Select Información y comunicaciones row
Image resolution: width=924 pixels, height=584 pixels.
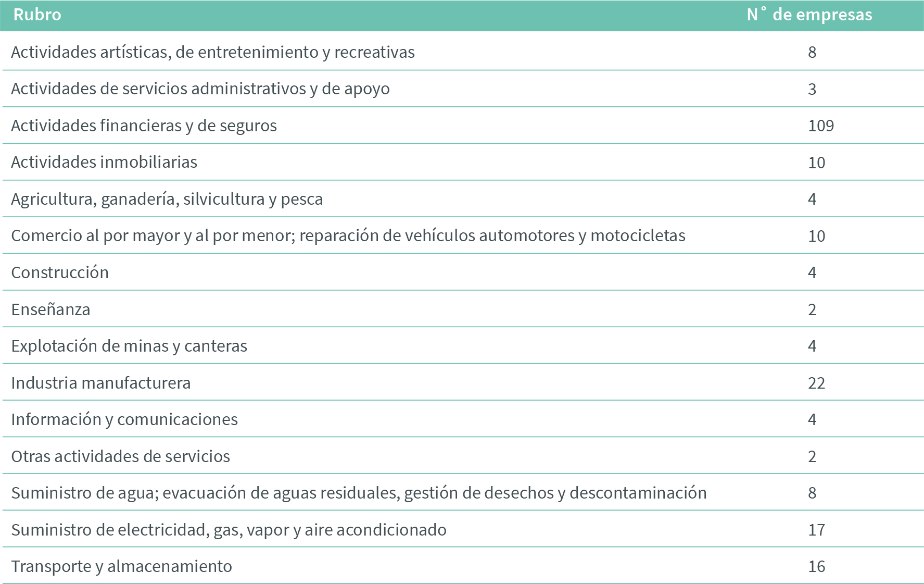(x=124, y=420)
